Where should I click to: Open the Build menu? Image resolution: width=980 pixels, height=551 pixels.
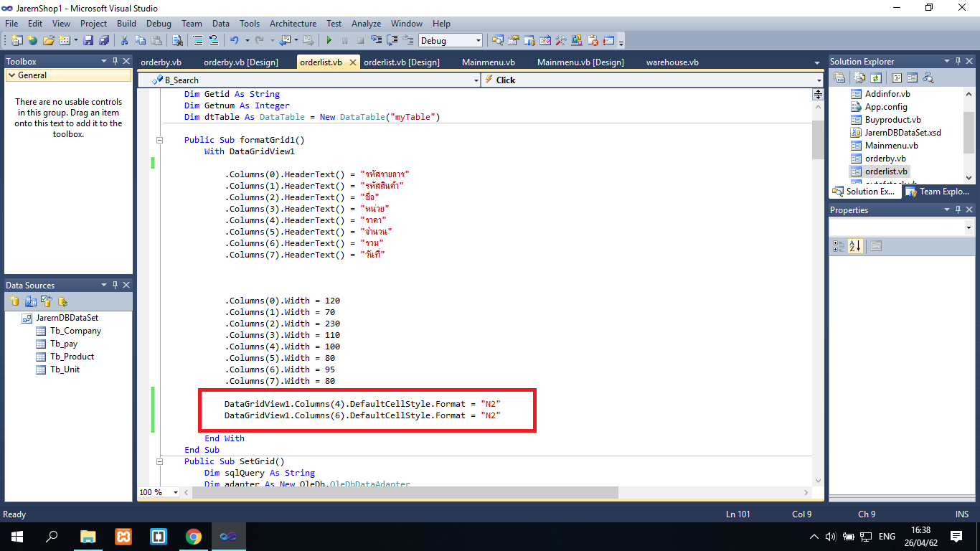(126, 24)
